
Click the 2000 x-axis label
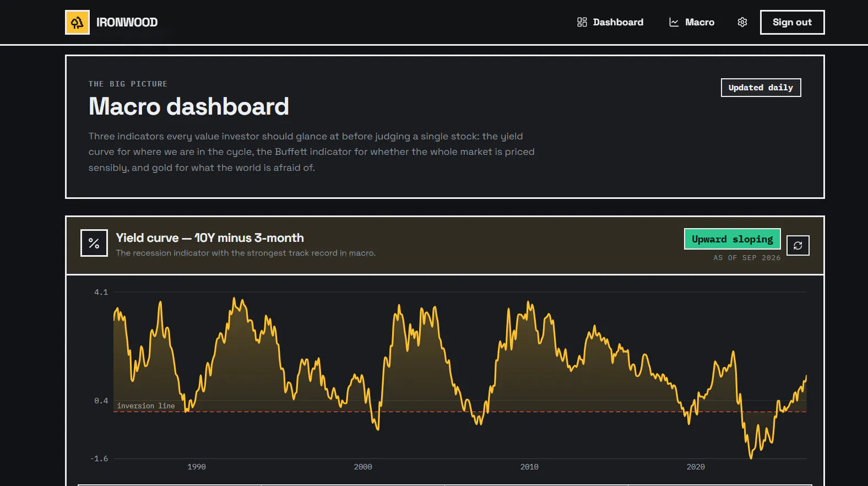pyautogui.click(x=363, y=467)
